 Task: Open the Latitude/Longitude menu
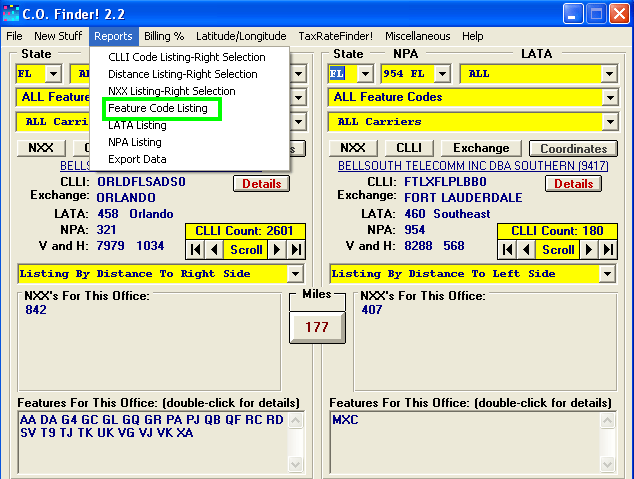tap(241, 36)
